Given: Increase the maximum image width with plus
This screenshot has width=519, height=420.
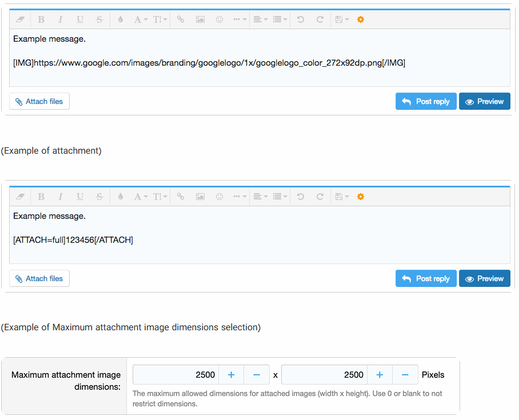Looking at the screenshot, I should [x=231, y=375].
